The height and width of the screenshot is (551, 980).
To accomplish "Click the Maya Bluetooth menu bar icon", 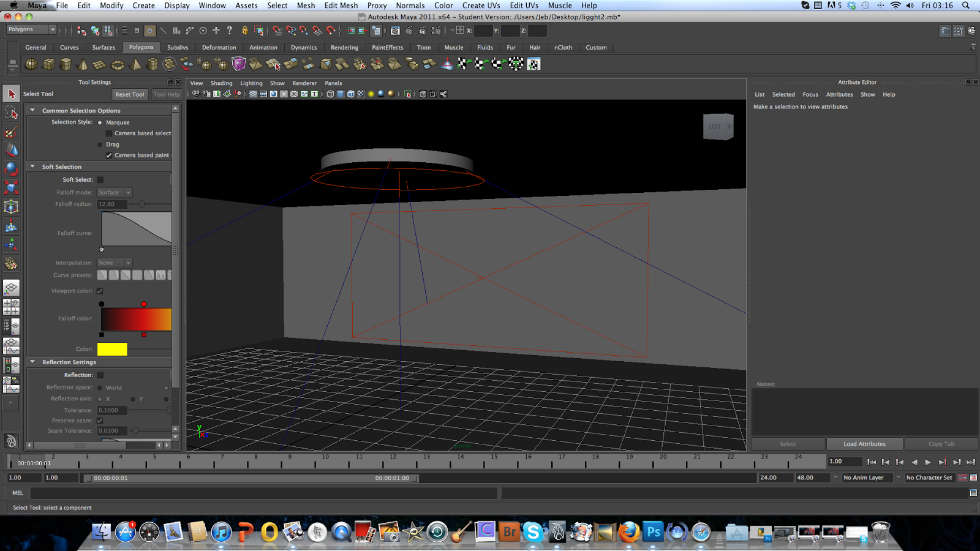I will click(x=881, y=6).
